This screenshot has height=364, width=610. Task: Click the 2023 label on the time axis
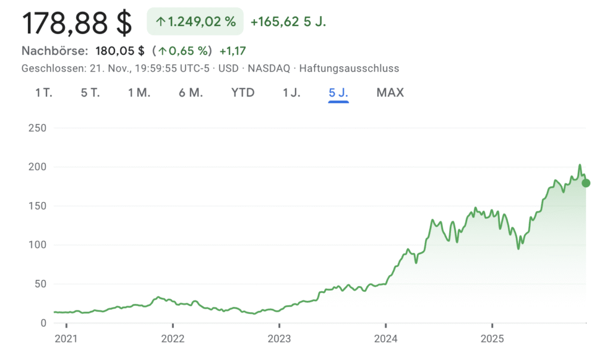tap(279, 338)
